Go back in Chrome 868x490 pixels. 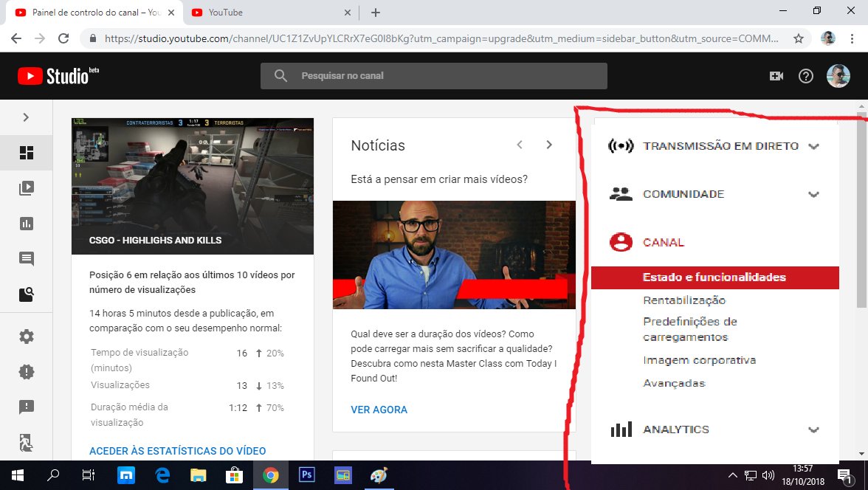coord(16,38)
